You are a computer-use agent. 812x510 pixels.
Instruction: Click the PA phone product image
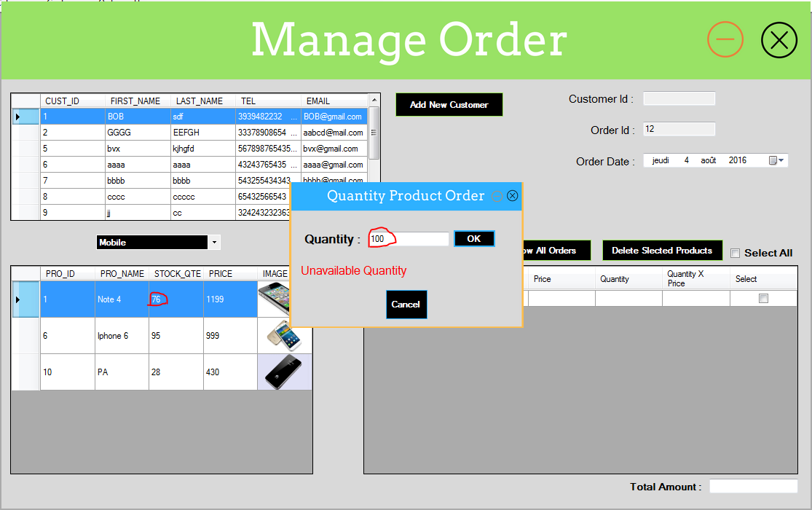[x=284, y=372]
